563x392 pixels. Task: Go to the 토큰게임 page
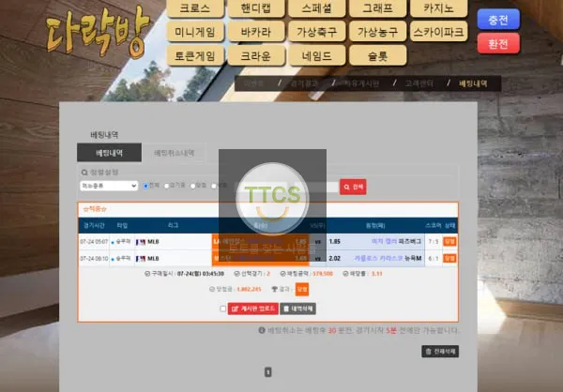tap(195, 55)
